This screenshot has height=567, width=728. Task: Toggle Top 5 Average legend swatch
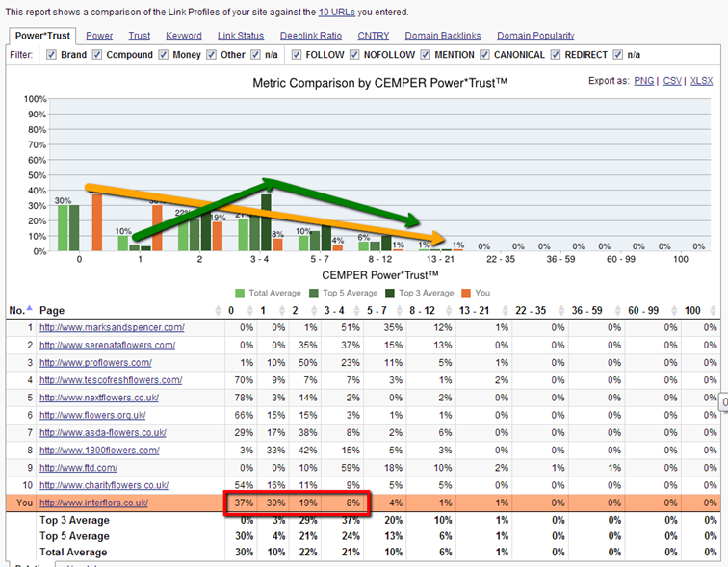[314, 294]
